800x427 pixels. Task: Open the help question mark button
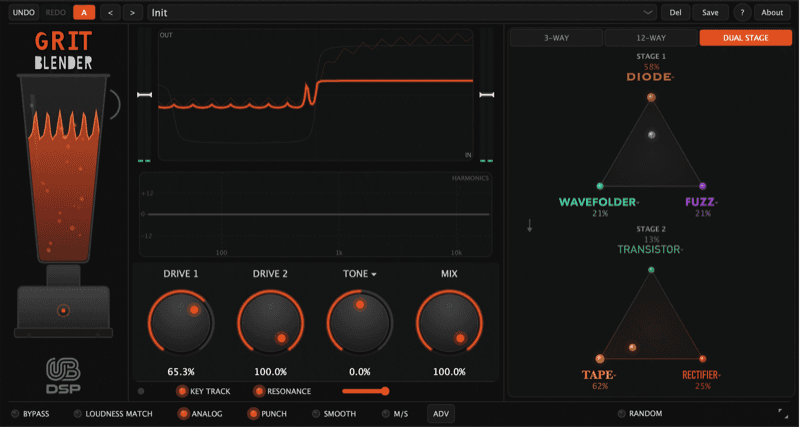click(x=742, y=13)
